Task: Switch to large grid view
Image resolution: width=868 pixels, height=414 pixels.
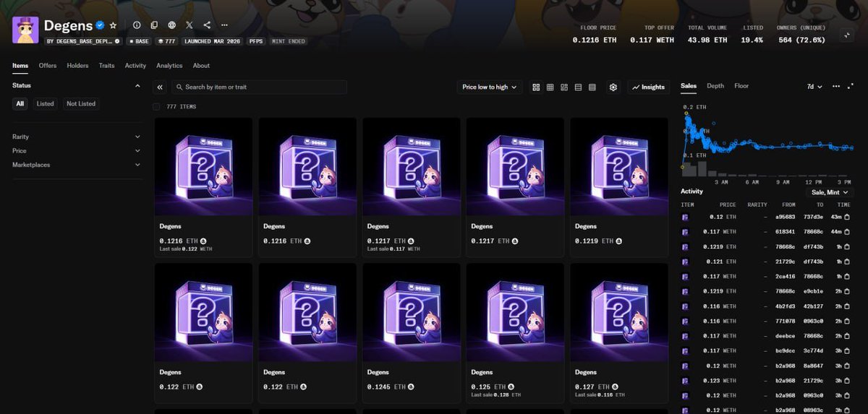Action: [536, 87]
